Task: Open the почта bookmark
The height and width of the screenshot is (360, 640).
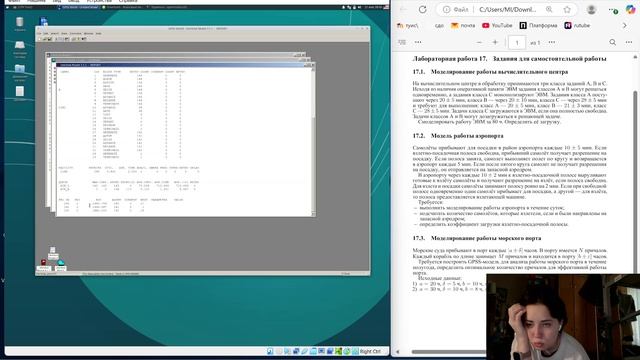Action: click(x=463, y=25)
